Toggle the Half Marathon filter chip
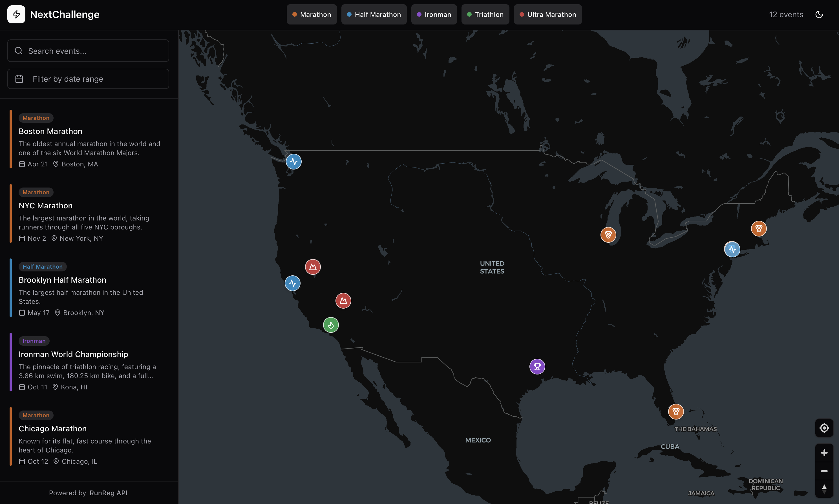 (374, 14)
